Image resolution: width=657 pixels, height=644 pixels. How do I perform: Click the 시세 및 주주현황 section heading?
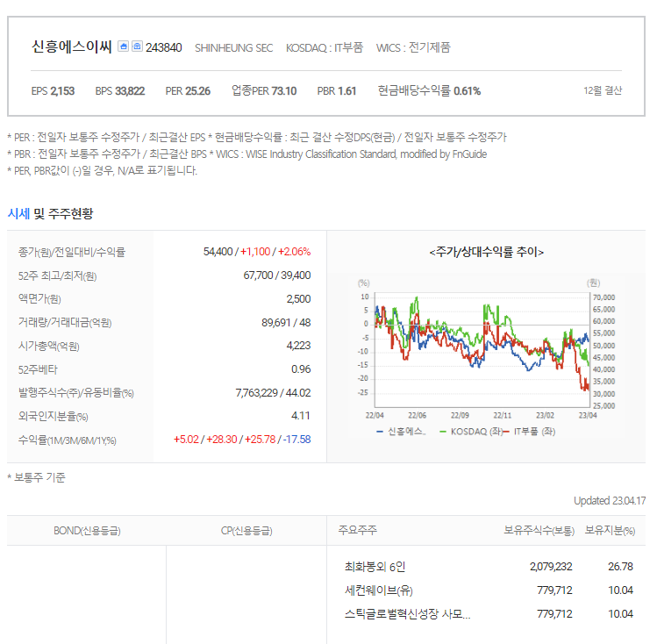tap(50, 214)
